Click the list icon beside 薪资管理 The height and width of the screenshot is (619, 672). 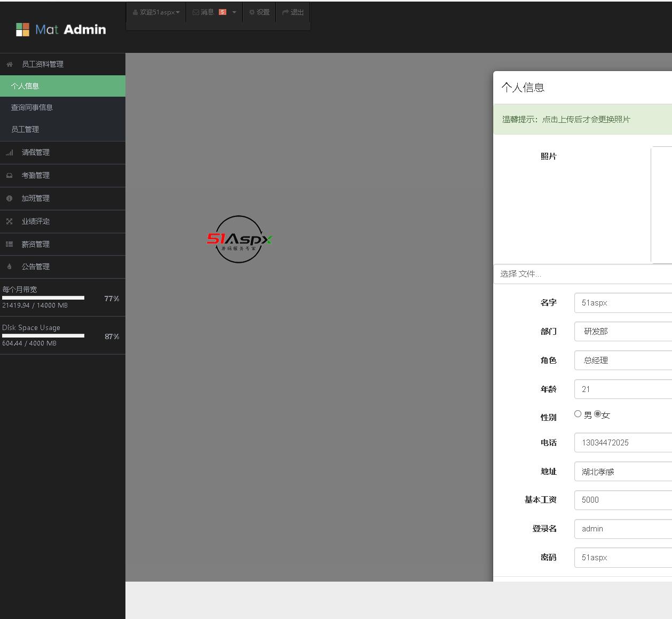click(9, 244)
